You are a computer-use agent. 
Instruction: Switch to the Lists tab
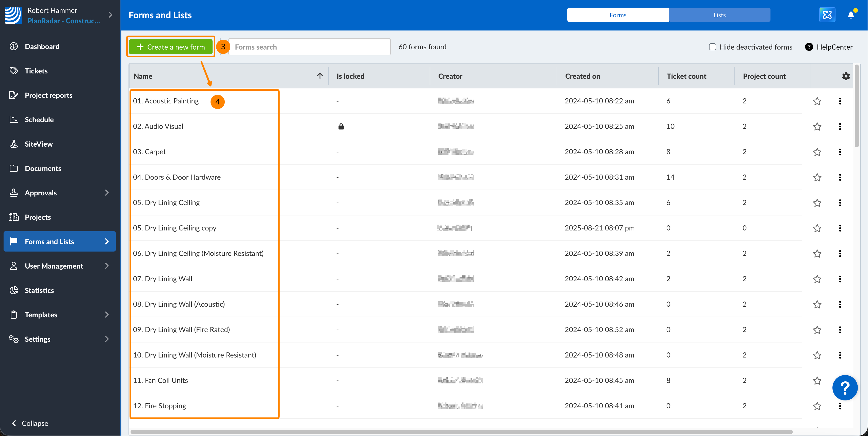coord(719,15)
